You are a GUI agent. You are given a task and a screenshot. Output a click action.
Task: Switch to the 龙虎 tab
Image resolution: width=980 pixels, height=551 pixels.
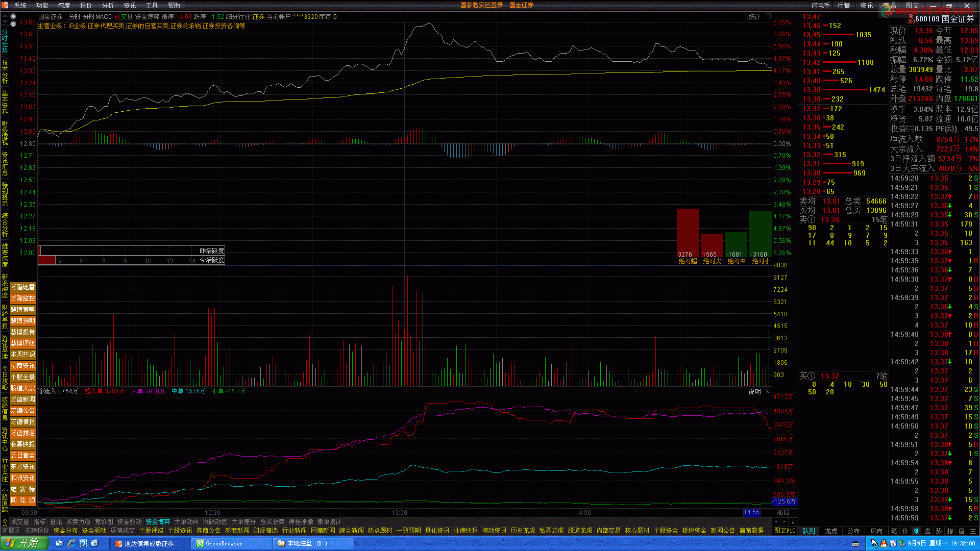coord(831,531)
